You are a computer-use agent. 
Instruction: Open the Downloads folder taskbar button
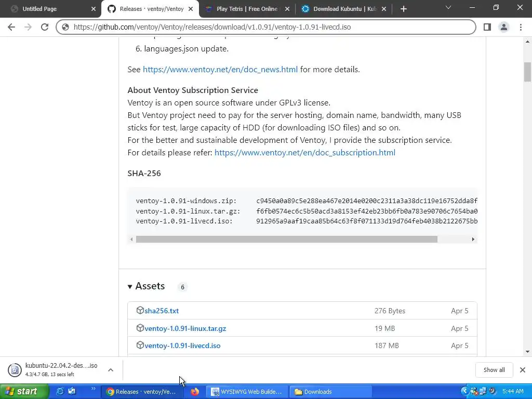click(x=331, y=392)
